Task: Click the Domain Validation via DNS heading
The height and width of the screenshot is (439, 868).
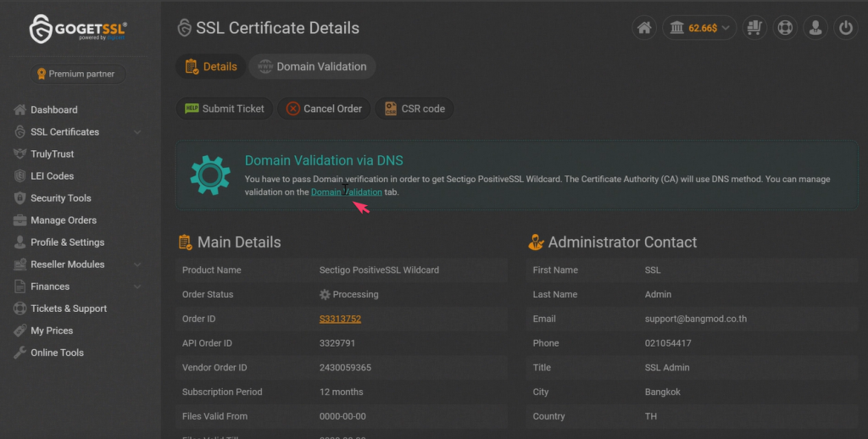Action: click(324, 160)
